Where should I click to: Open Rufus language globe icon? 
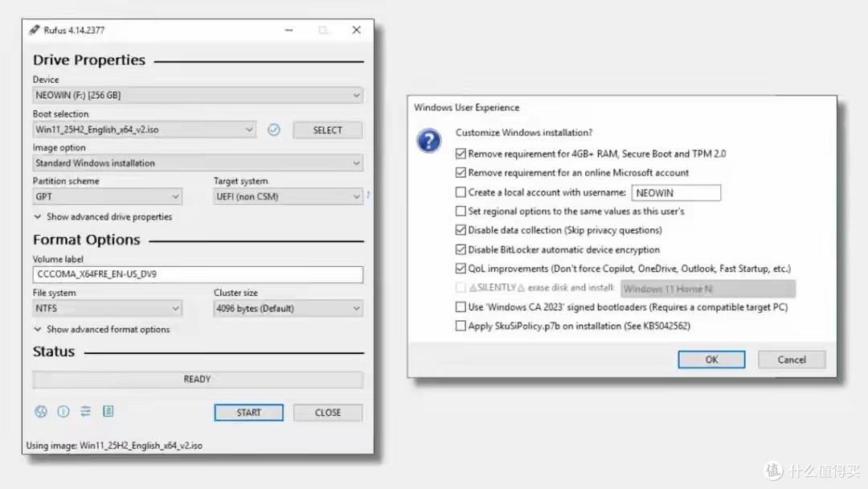41,412
